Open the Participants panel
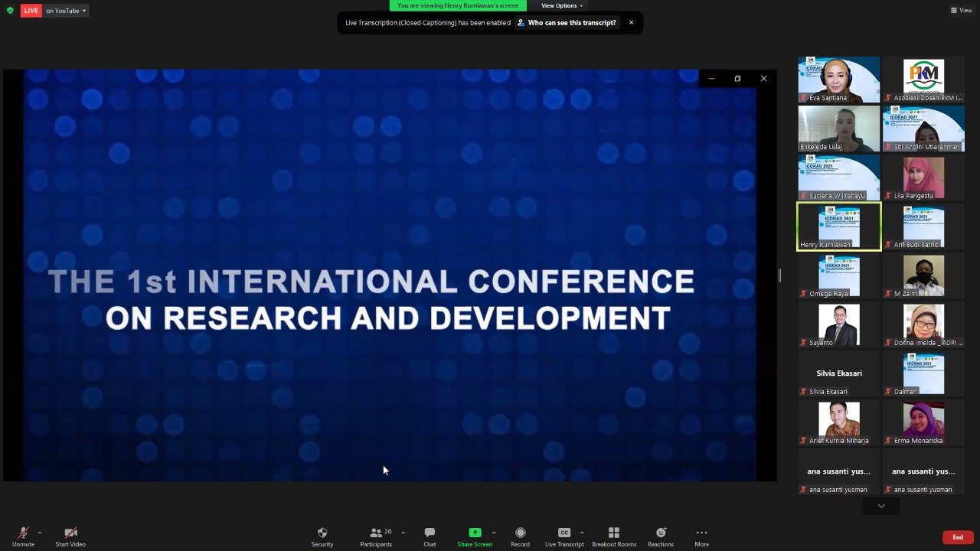Screen dimensions: 980x551 coord(376,533)
